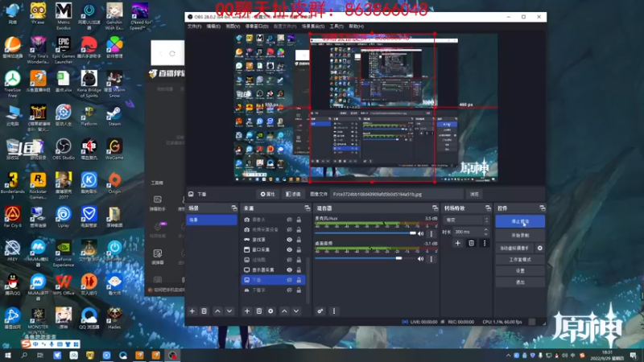Viewport: 644px width, 362px height.
Task: Click the 设置 button in the Controls panel
Action: click(520, 271)
